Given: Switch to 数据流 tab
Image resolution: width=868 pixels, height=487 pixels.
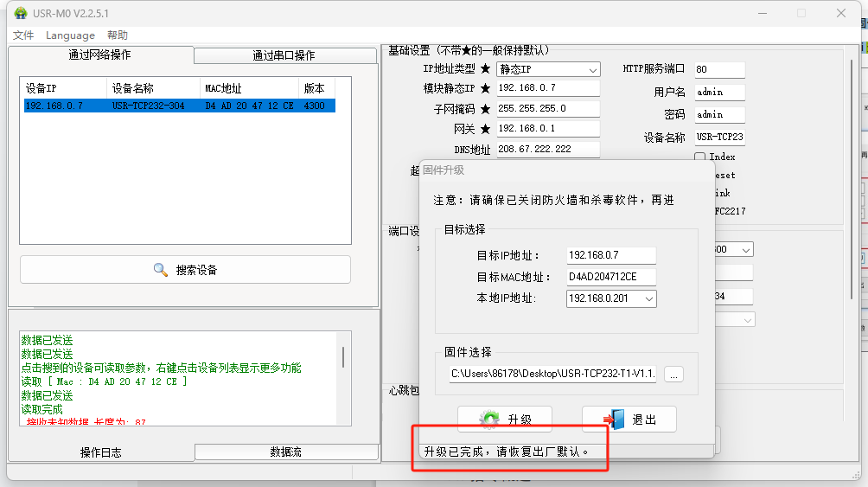Looking at the screenshot, I should pos(286,452).
